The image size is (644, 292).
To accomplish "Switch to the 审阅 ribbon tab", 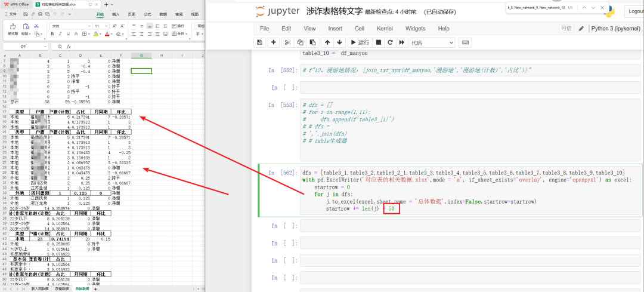I will [x=179, y=14].
